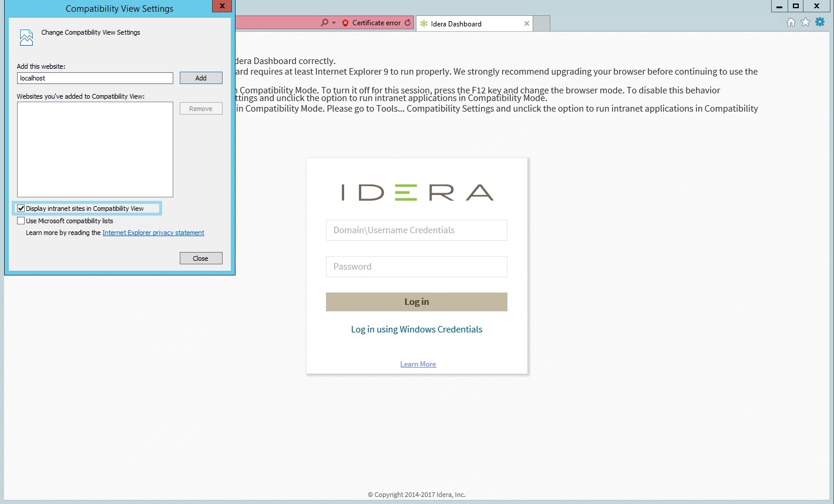The image size is (834, 504).
Task: Switch to the Idera Dashboard tab
Action: [x=475, y=23]
